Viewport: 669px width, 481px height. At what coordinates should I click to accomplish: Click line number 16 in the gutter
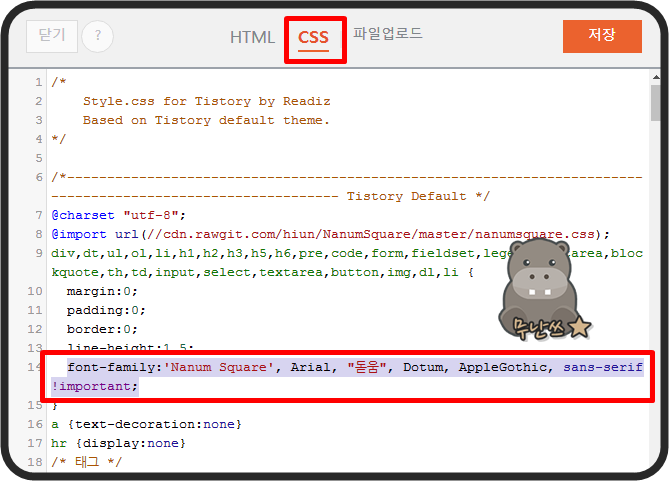click(35, 424)
